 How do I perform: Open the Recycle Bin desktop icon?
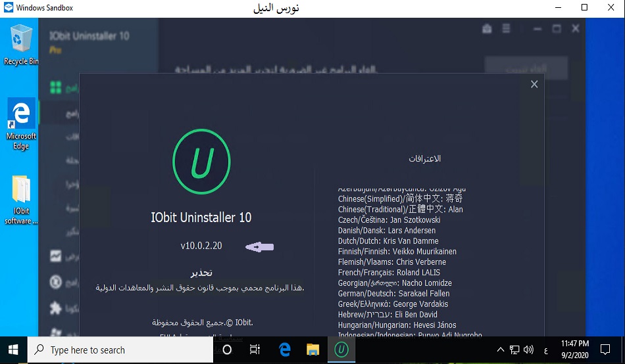(20, 43)
